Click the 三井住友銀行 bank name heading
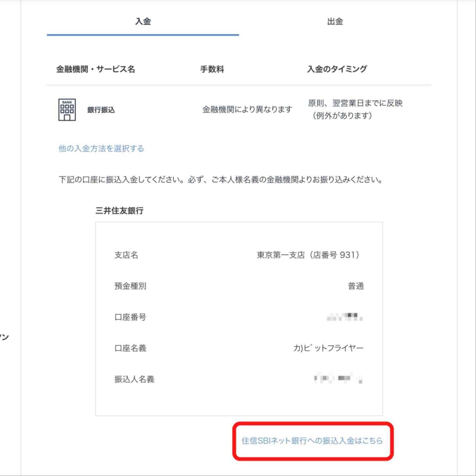 (x=119, y=210)
